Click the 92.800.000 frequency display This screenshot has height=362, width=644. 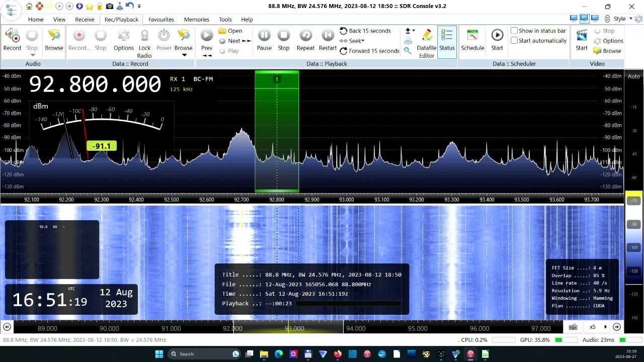point(95,84)
